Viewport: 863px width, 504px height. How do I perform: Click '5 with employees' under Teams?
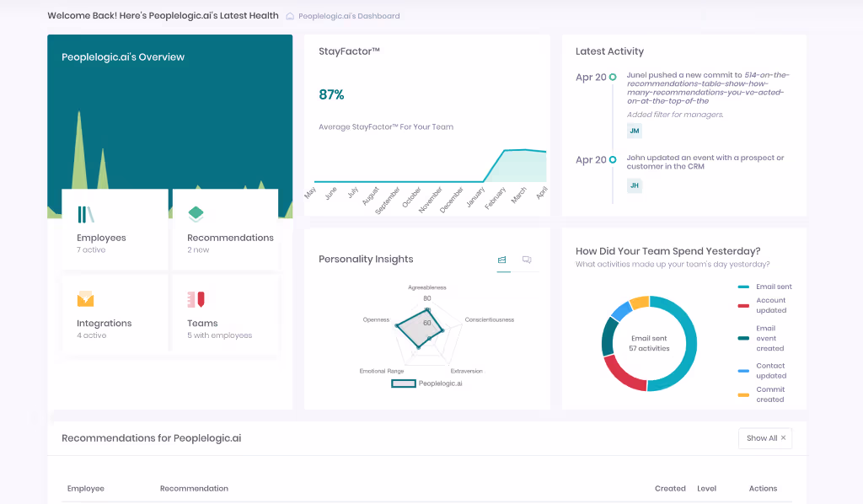click(220, 335)
